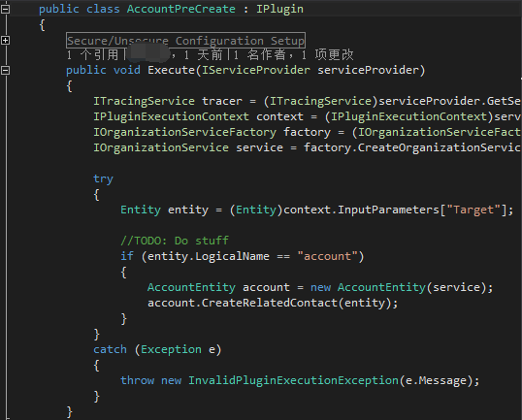Collapse the Execute method outline
The height and width of the screenshot is (420, 522).
pos(5,70)
